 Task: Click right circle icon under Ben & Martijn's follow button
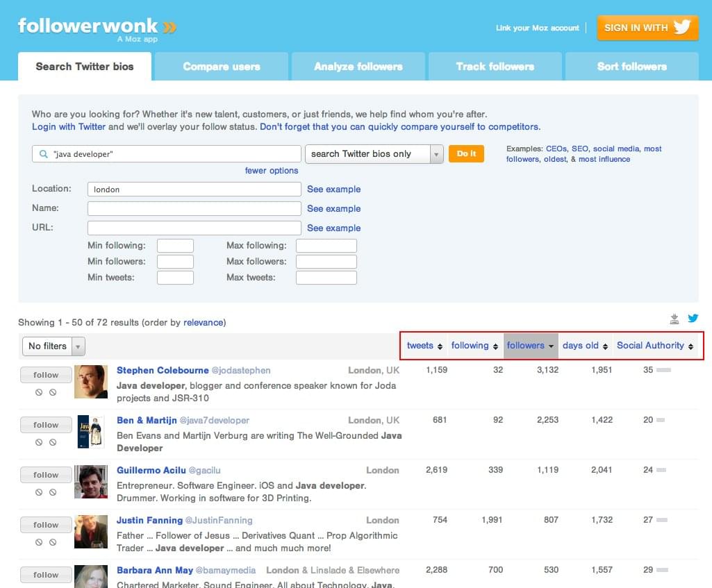[53, 442]
